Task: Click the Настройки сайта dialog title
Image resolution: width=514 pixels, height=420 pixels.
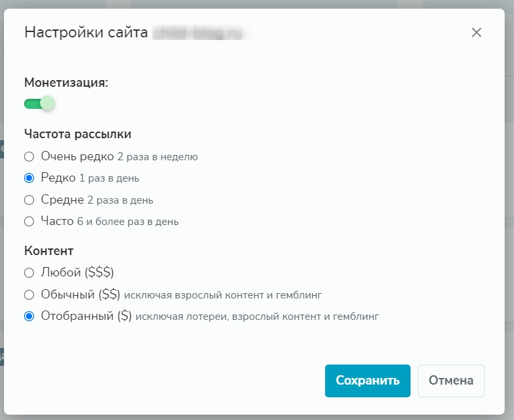Action: click(x=85, y=33)
